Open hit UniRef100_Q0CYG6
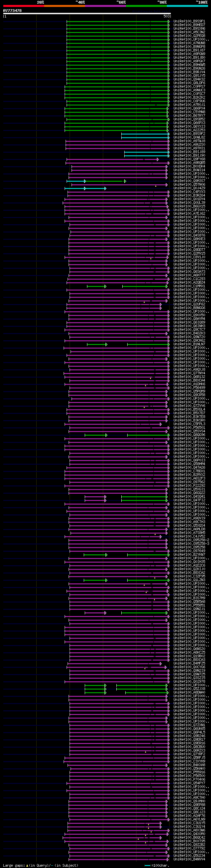This screenshot has width=211, height=868. [189, 667]
